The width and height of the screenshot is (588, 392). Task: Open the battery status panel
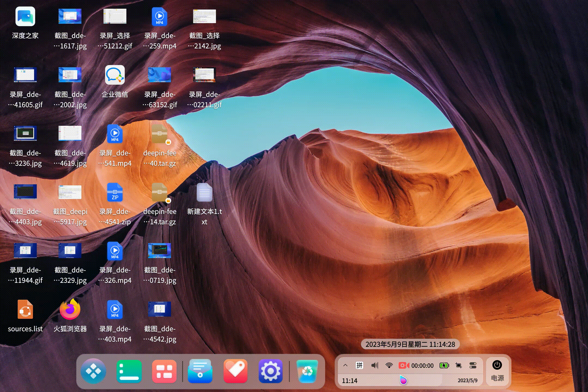(x=444, y=365)
